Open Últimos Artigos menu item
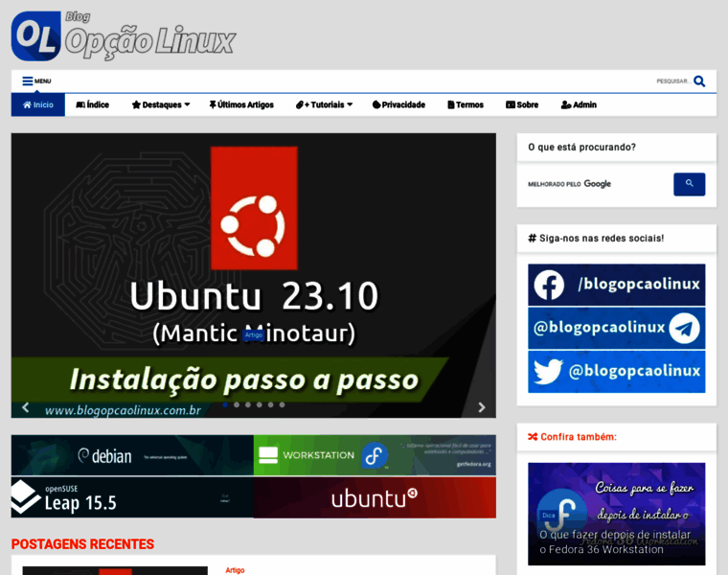This screenshot has height=575, width=728. pos(241,105)
